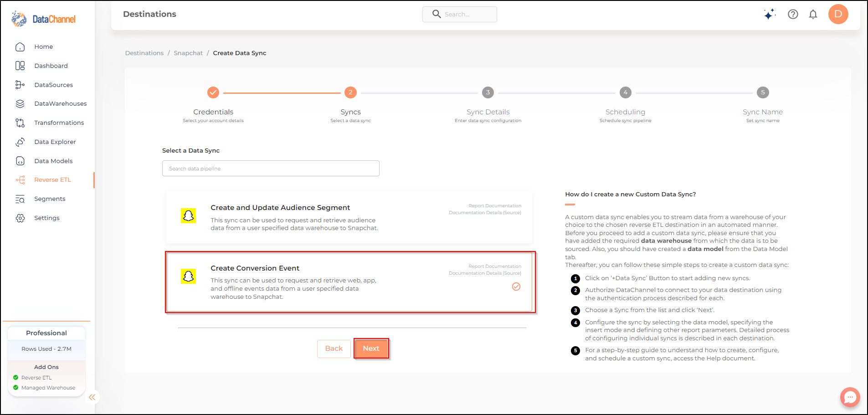868x415 pixels.
Task: Click the Settings gear icon
Action: pyautogui.click(x=20, y=218)
